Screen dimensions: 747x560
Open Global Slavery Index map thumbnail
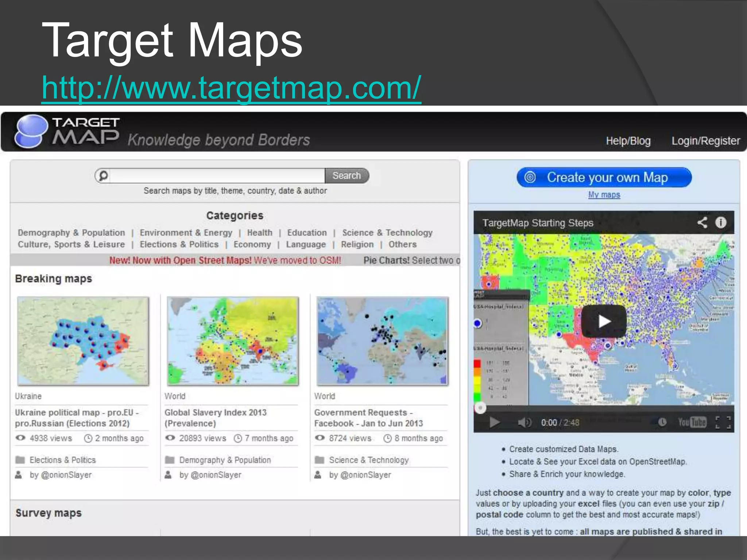233,341
